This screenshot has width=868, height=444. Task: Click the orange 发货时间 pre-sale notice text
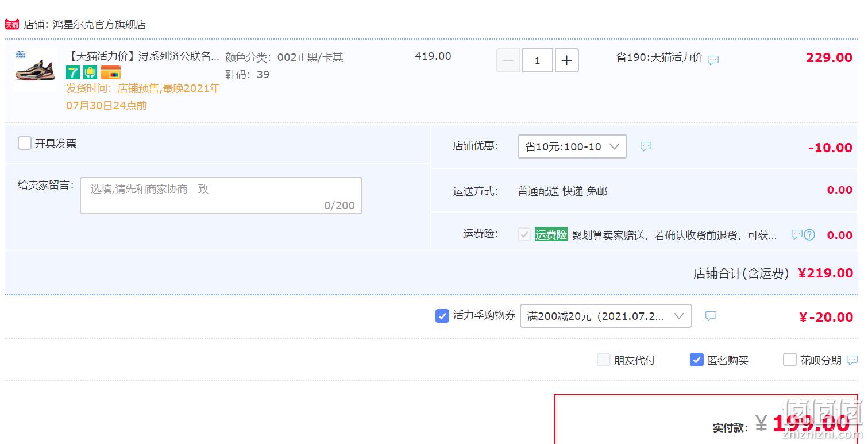pos(143,97)
